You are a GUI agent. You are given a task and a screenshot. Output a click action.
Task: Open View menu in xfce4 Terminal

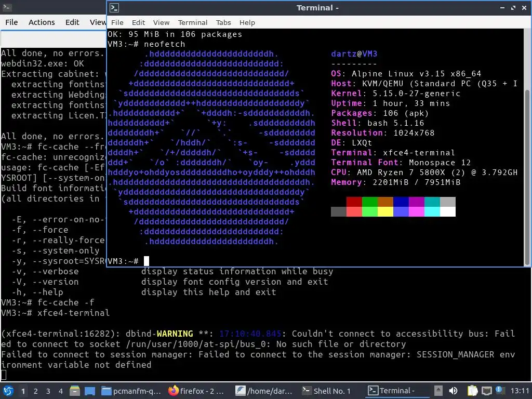click(x=161, y=22)
